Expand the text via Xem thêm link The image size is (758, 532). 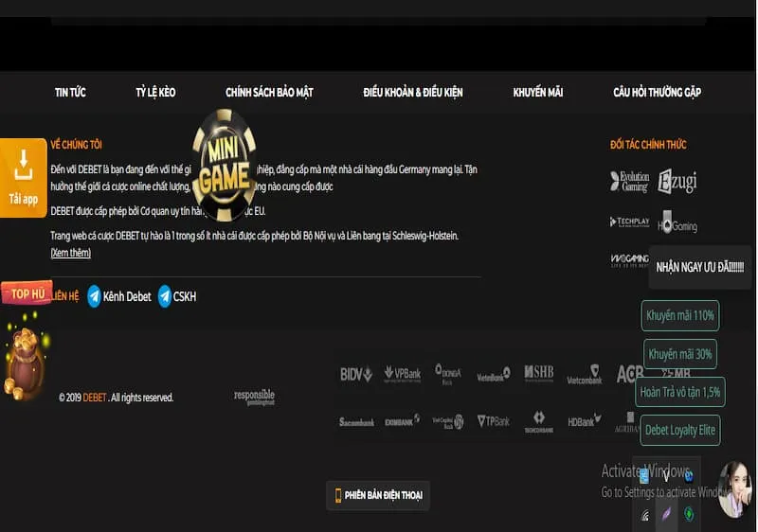[x=70, y=253]
